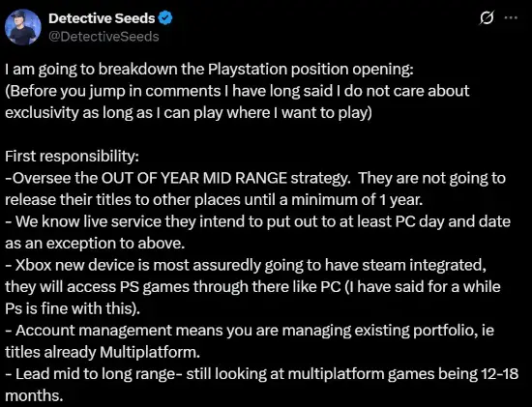The height and width of the screenshot is (407, 532).
Task: Click the text 'titles already Multiplatform.'
Action: pyautogui.click(x=103, y=352)
